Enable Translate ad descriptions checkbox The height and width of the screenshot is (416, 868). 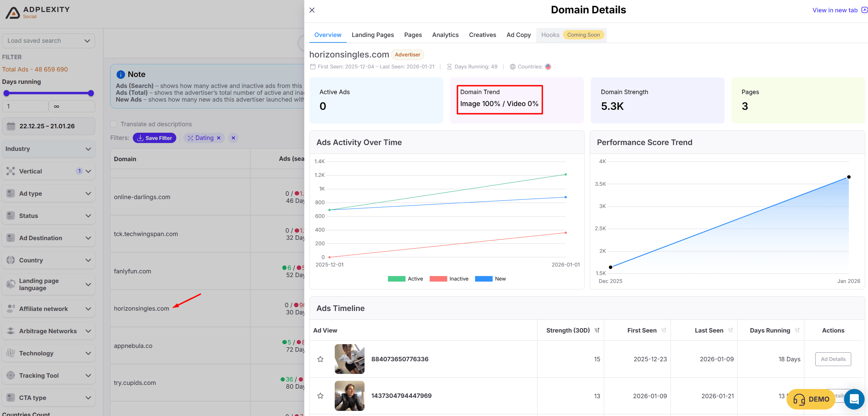114,124
